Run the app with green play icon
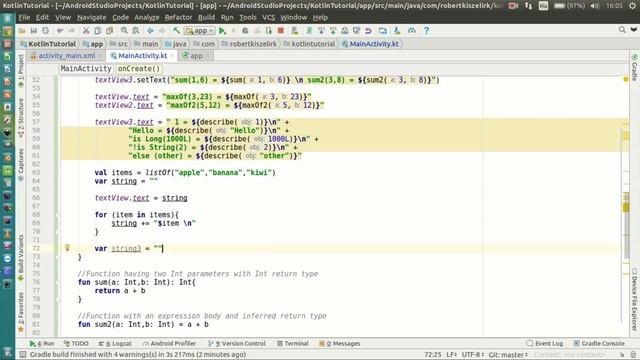Screen dimensions: 640x360 [222, 31]
